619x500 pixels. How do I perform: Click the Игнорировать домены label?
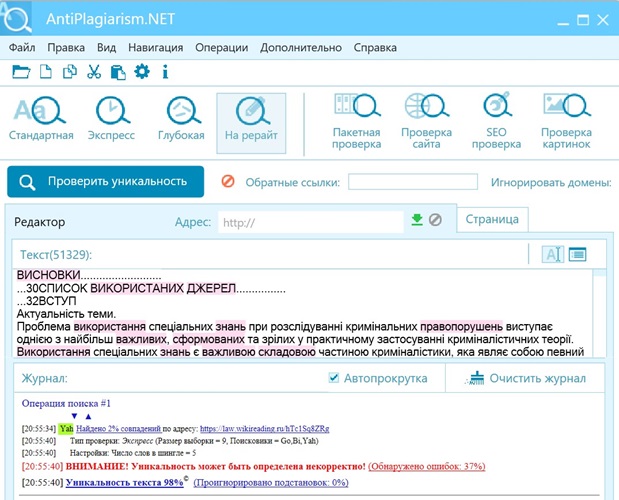click(551, 182)
